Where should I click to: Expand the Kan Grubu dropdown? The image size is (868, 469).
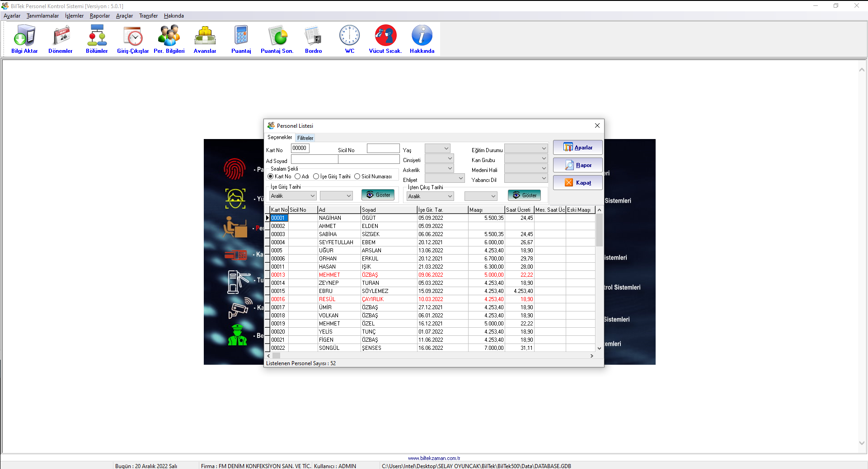(526, 158)
